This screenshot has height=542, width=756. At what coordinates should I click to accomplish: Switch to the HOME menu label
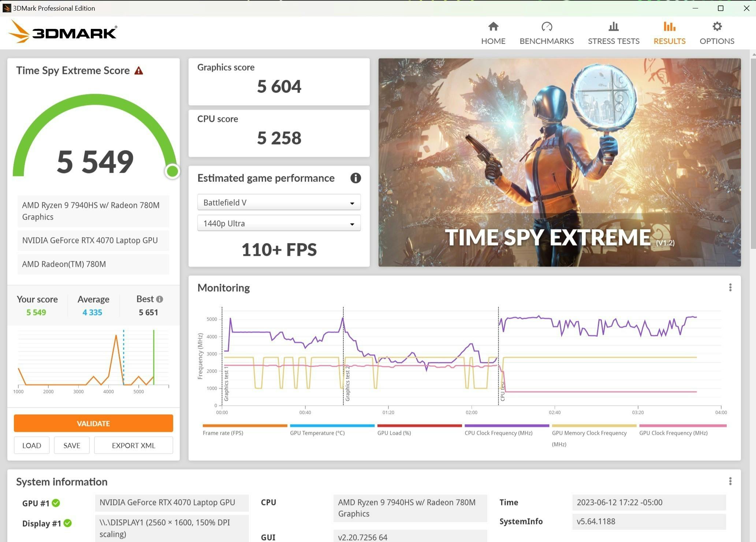493,41
